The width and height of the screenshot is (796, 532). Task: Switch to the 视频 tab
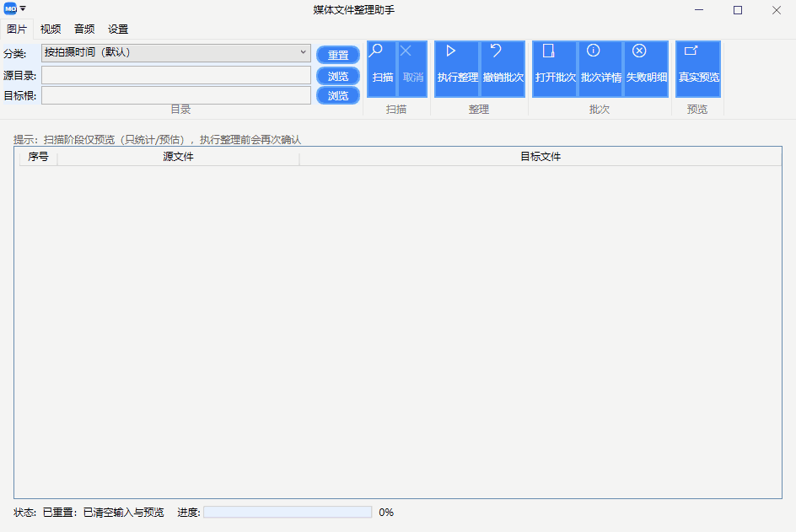(x=51, y=30)
